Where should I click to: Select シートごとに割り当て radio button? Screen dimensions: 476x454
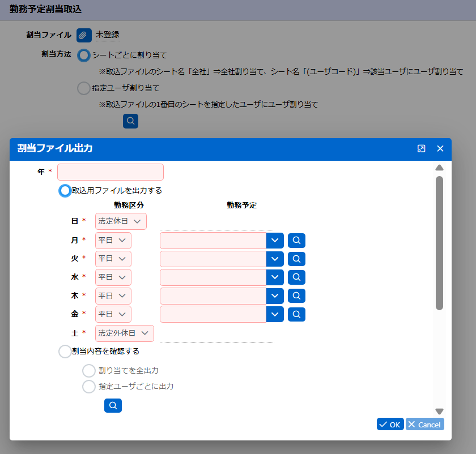83,55
